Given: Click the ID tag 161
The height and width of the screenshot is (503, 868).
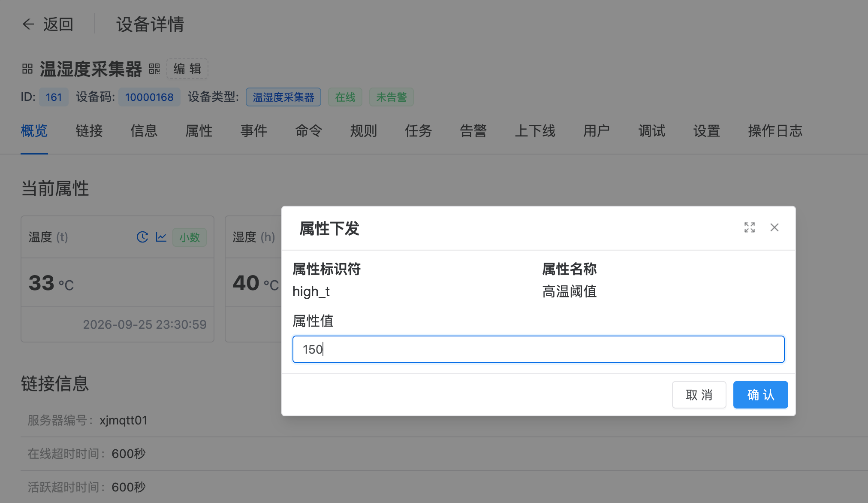Looking at the screenshot, I should (x=54, y=97).
